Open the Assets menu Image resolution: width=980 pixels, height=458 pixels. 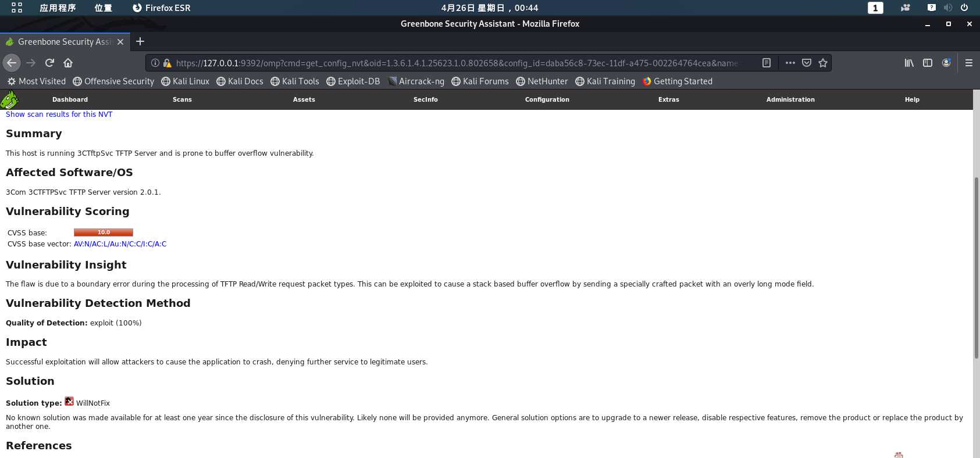[x=304, y=99]
